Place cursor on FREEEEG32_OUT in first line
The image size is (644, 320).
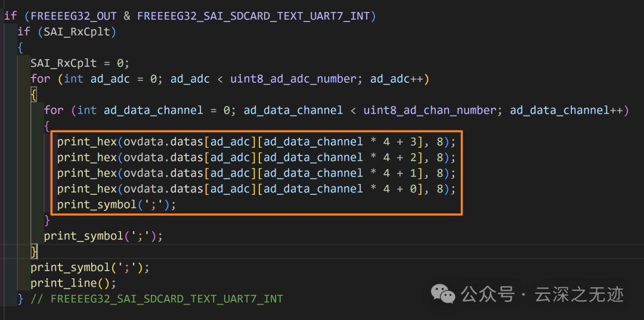[77, 17]
